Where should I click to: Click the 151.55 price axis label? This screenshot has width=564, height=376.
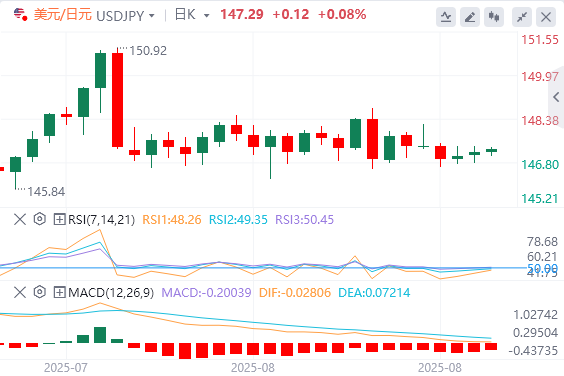pos(540,40)
